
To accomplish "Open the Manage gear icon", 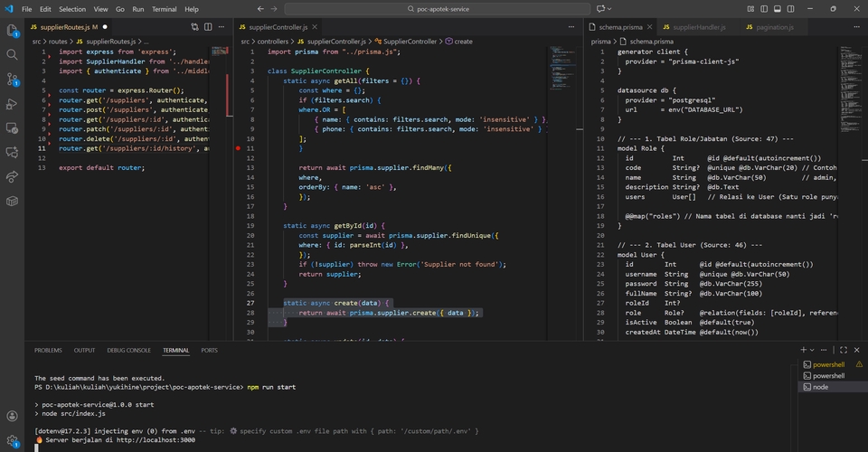I will [x=12, y=441].
